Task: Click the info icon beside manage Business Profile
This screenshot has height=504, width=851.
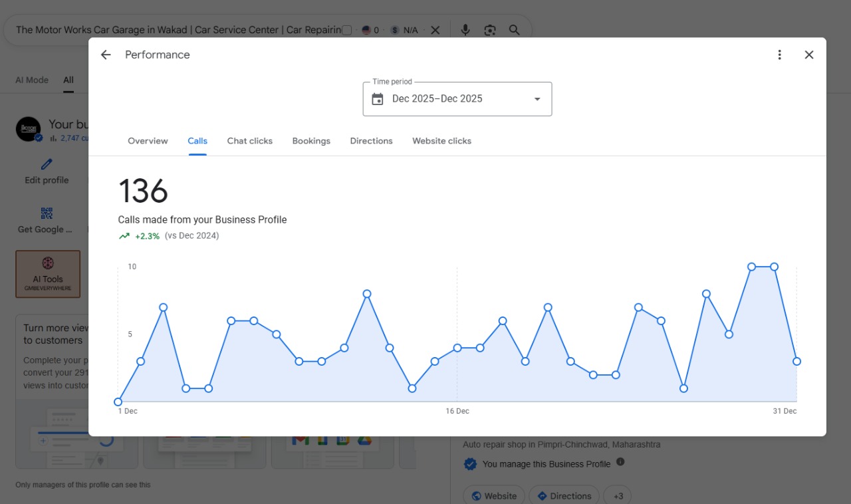Action: 620,461
